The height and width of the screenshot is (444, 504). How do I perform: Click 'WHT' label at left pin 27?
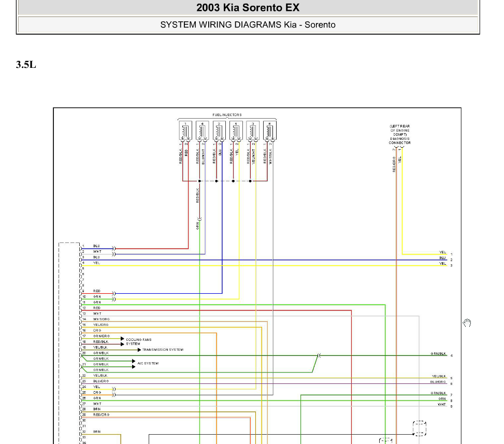click(97, 404)
